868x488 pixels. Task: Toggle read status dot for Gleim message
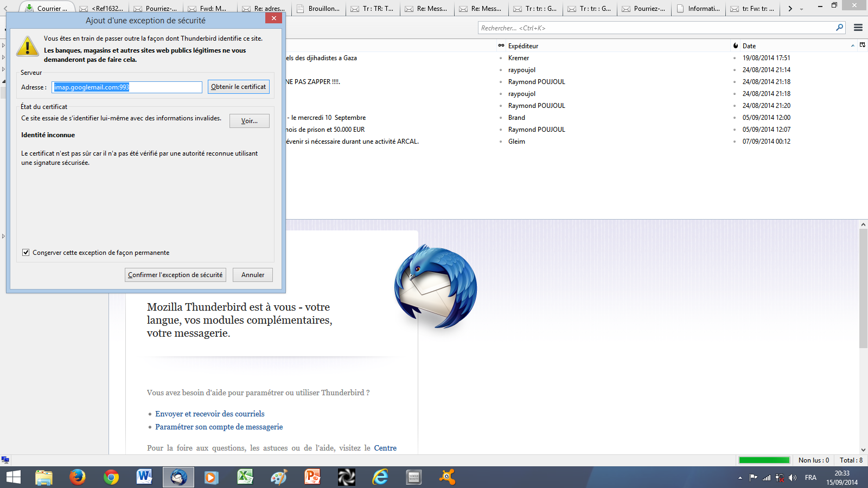click(x=501, y=142)
